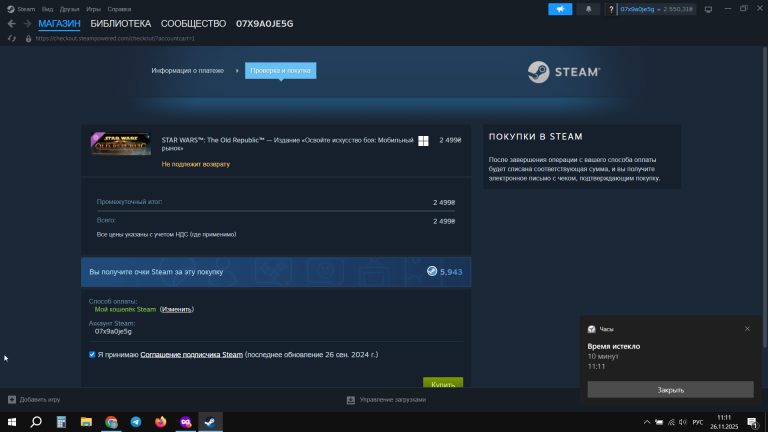Switch to the БИБЛИОТЕКА tab
Image resolution: width=768 pixels, height=432 pixels.
tap(120, 24)
